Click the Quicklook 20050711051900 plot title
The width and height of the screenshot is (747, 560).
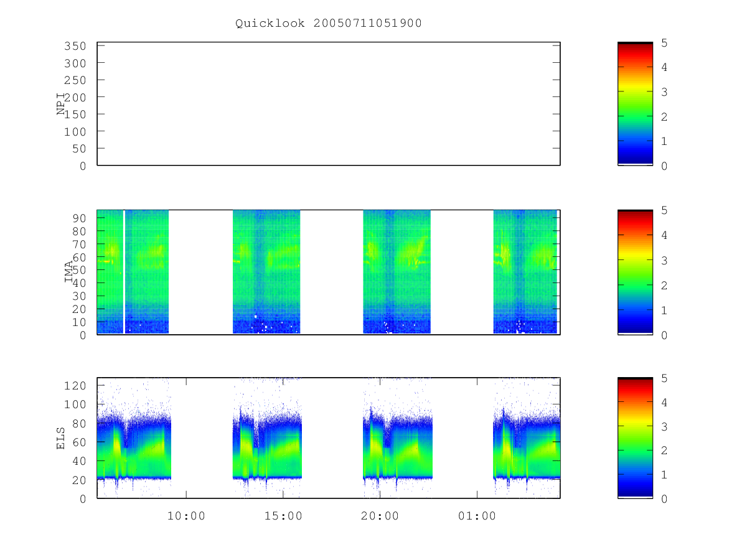pyautogui.click(x=329, y=24)
